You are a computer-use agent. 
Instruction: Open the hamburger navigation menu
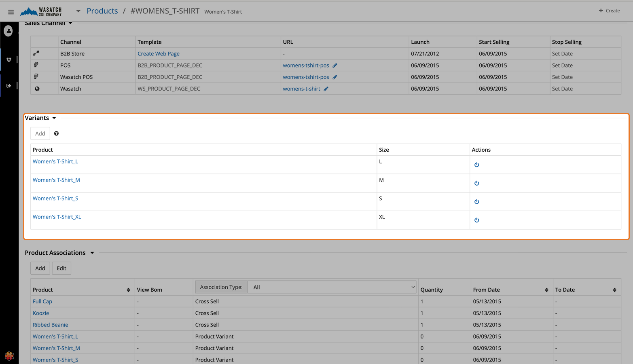(x=11, y=12)
